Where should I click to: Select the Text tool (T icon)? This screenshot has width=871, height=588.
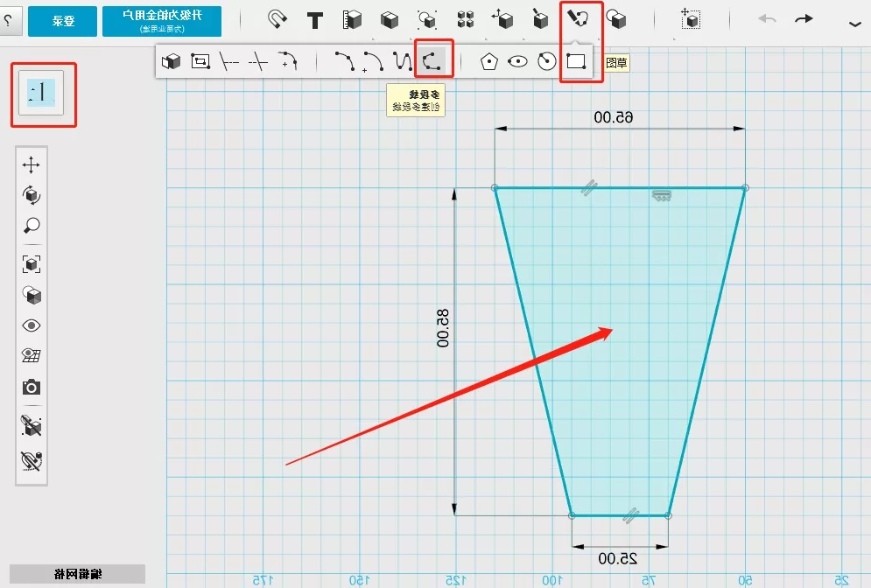pyautogui.click(x=315, y=20)
